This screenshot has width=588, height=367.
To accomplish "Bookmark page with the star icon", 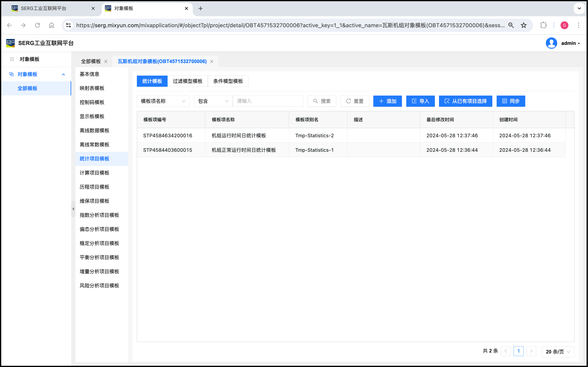I will click(524, 25).
